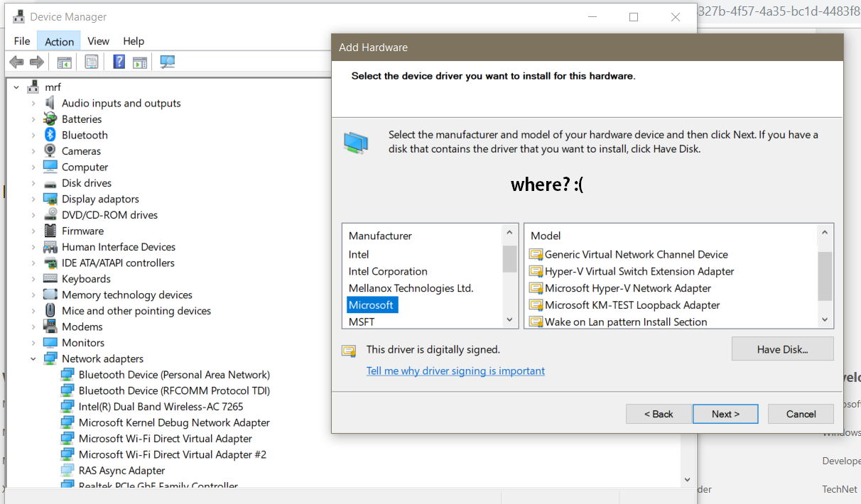Click the show/hide action pane toolbar icon
This screenshot has width=861, height=504.
click(139, 62)
